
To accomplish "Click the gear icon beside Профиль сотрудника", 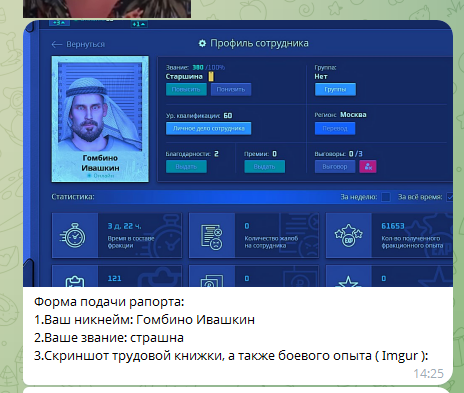I will (202, 43).
